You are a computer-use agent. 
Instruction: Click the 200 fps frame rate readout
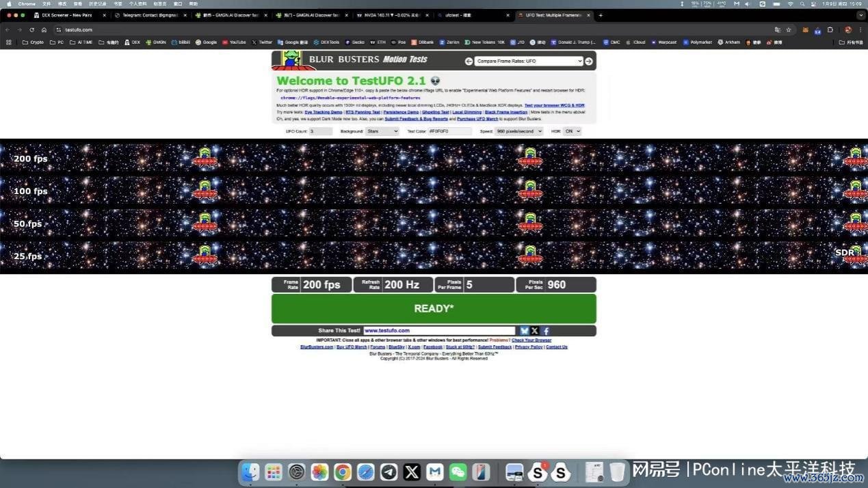pos(312,285)
